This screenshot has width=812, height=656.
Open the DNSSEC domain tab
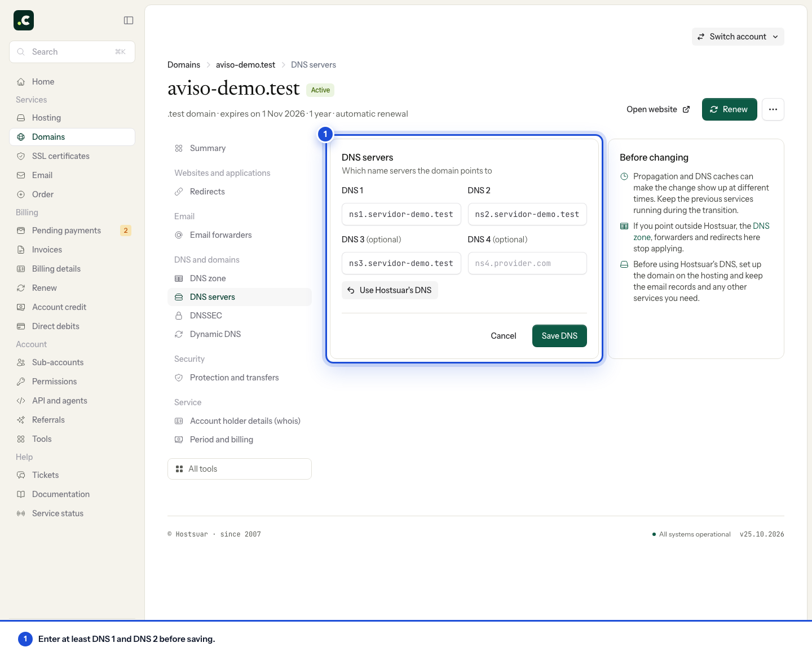[240, 316]
